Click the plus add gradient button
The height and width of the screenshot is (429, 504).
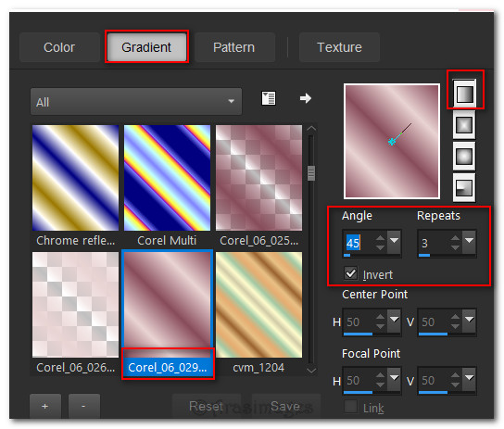(45, 406)
